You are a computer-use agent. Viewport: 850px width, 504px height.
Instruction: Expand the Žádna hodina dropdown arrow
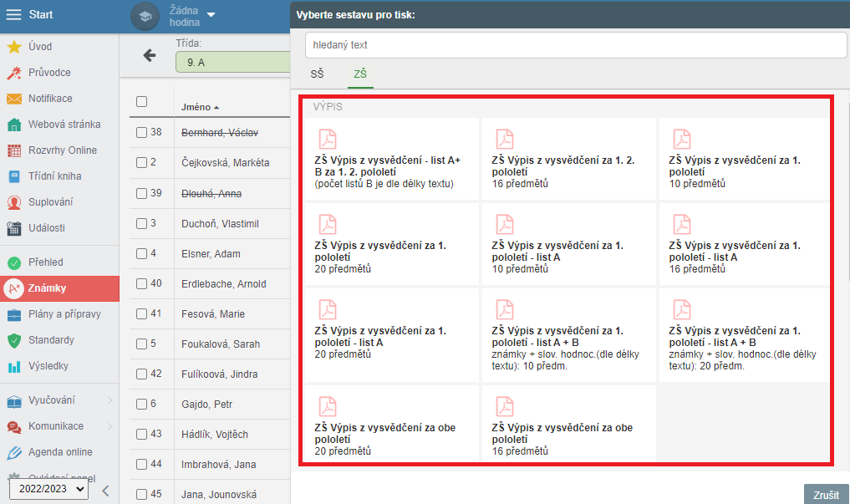(211, 14)
